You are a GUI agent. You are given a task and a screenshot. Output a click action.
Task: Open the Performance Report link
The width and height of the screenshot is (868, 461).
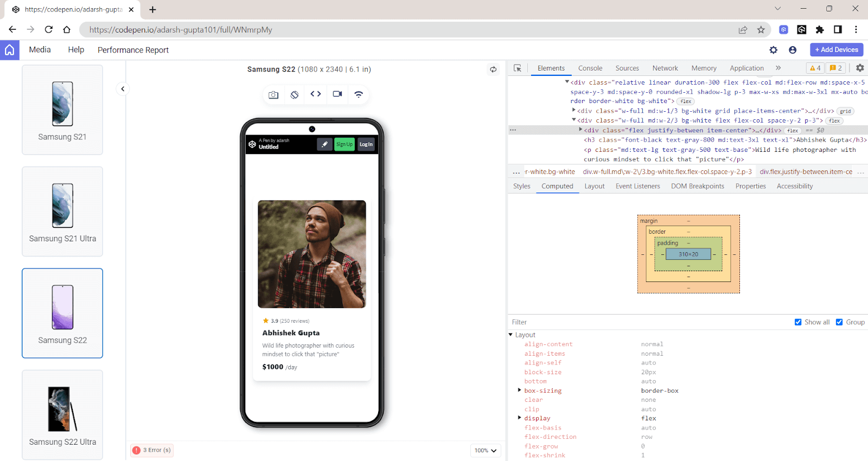(133, 50)
